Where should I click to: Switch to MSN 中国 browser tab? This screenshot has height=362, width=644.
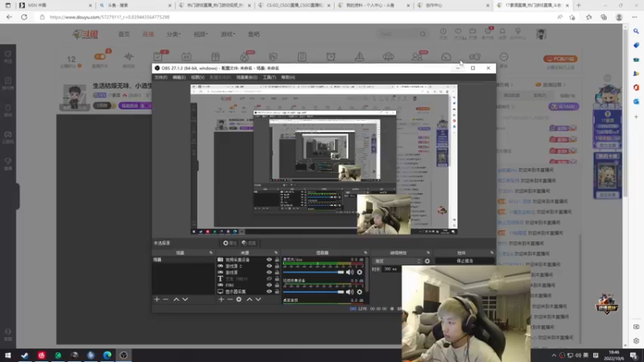click(54, 6)
